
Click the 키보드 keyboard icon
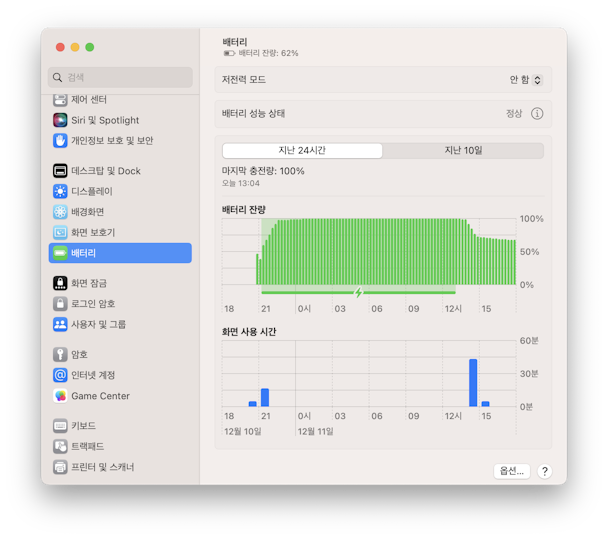coord(60,426)
